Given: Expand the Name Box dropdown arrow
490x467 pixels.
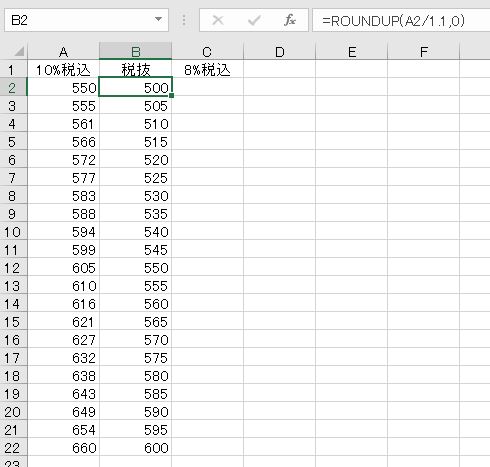Looking at the screenshot, I should point(159,20).
